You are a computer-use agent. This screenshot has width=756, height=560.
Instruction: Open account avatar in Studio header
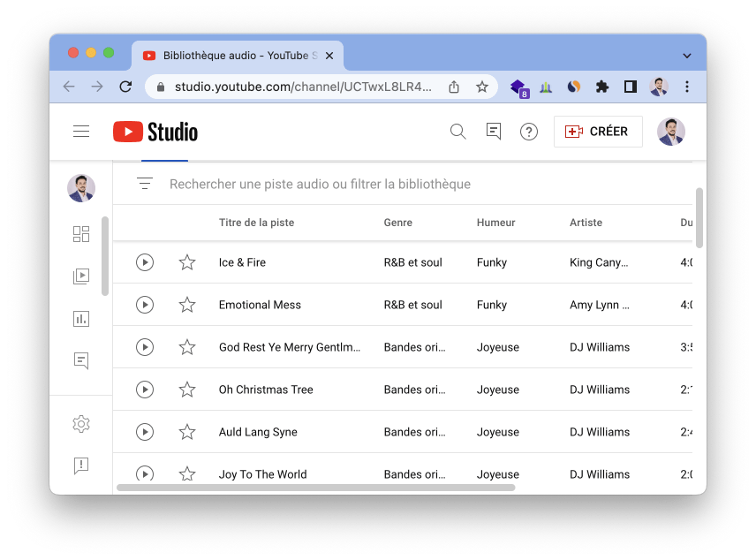670,132
